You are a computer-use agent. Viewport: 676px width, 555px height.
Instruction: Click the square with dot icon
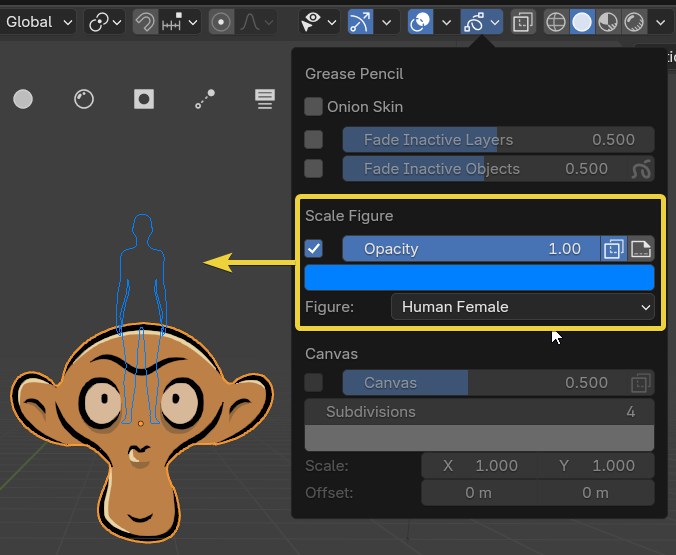click(x=144, y=99)
